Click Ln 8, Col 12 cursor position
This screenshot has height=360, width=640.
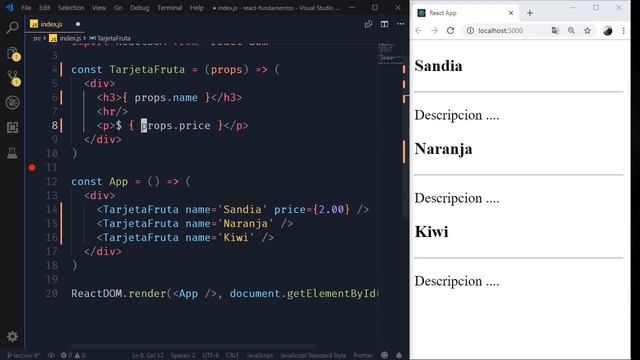click(148, 356)
